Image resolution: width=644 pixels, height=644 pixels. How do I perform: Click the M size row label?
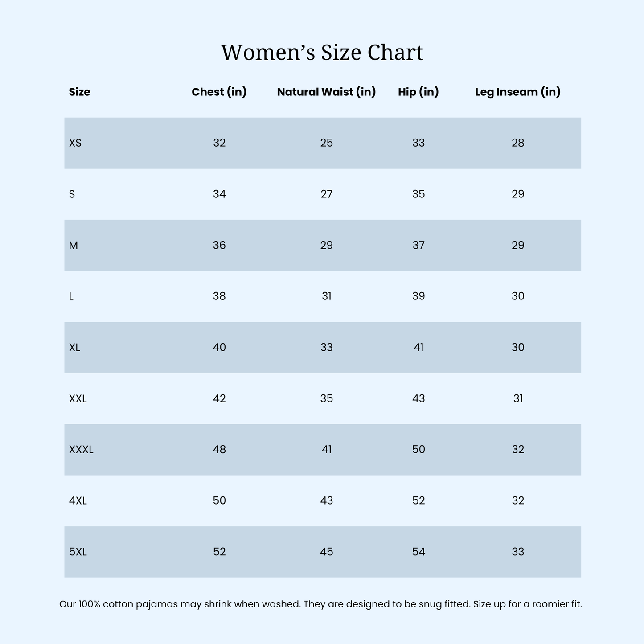[x=74, y=246]
